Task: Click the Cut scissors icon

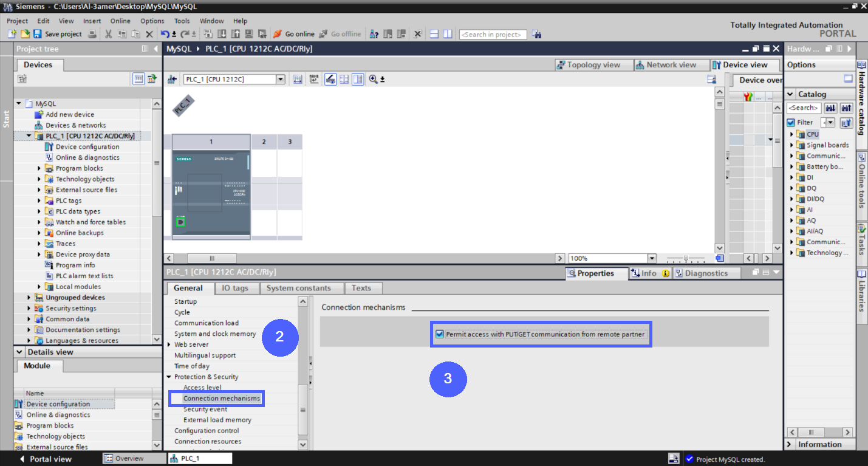Action: 108,34
